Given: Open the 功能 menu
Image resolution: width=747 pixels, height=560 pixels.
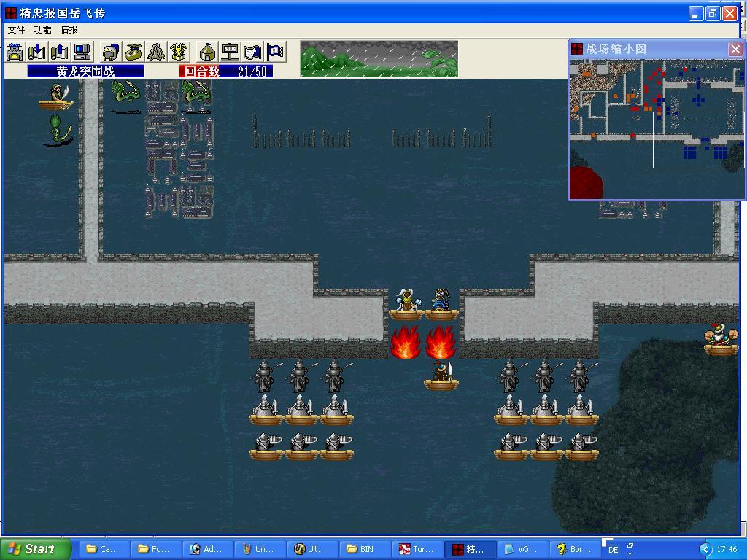Looking at the screenshot, I should coord(42,29).
